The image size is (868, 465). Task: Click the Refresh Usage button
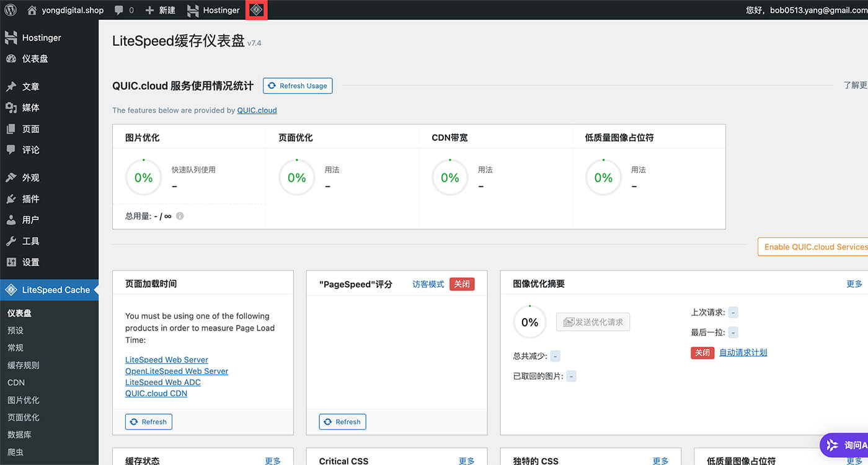click(298, 86)
